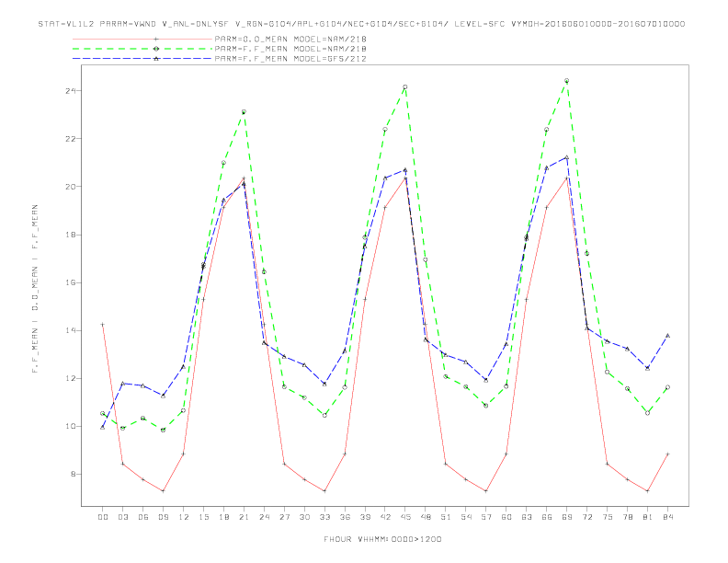Click the red observed minimum at hour 09
Screen dimensions: 728x563
(x=163, y=491)
